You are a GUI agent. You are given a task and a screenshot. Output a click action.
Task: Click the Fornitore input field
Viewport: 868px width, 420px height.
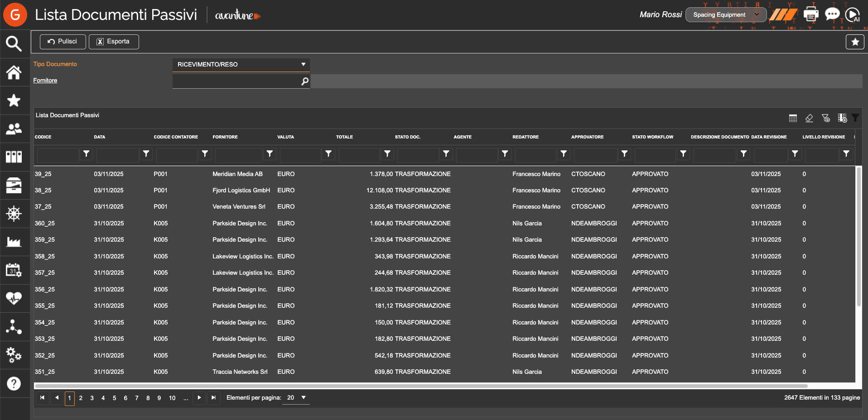point(236,81)
